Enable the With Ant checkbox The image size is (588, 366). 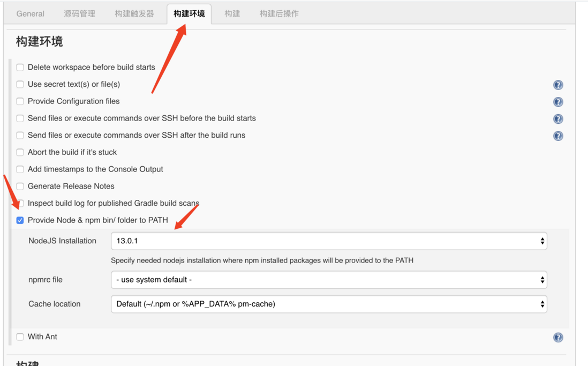tap(20, 337)
